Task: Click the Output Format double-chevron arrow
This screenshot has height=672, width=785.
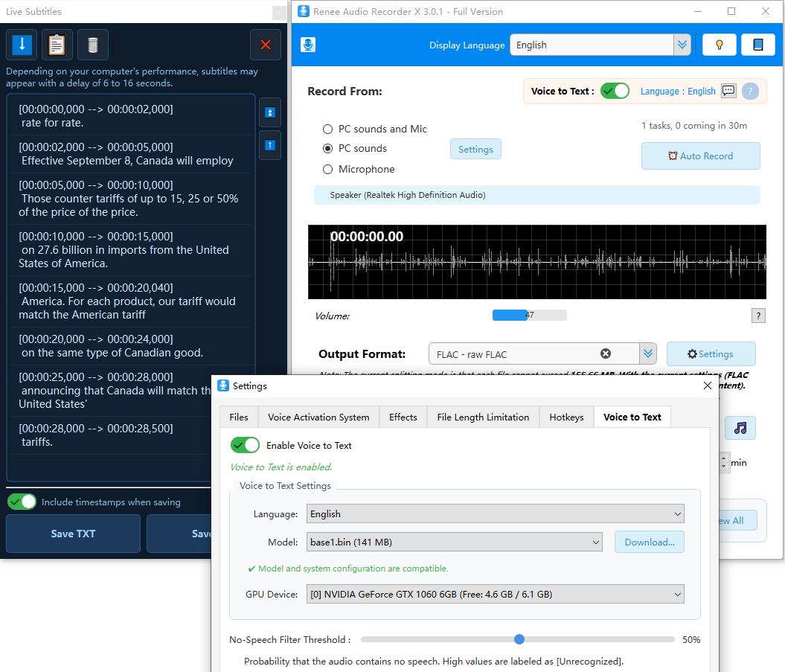Action: pyautogui.click(x=648, y=354)
